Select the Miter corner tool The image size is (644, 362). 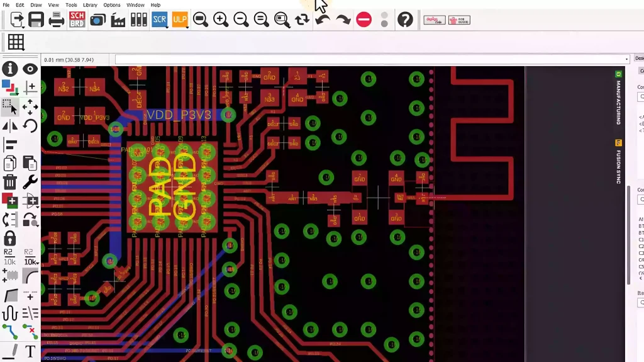30,276
